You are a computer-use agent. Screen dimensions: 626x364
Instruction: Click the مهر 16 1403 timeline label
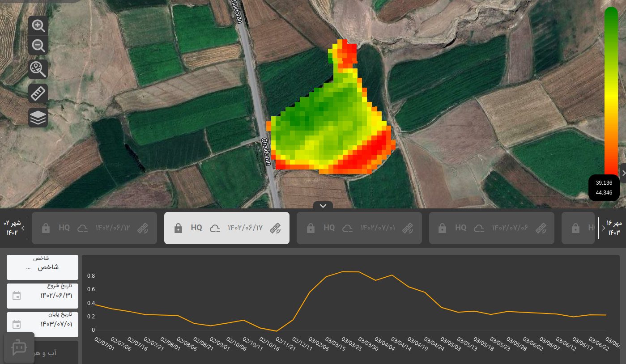614,228
